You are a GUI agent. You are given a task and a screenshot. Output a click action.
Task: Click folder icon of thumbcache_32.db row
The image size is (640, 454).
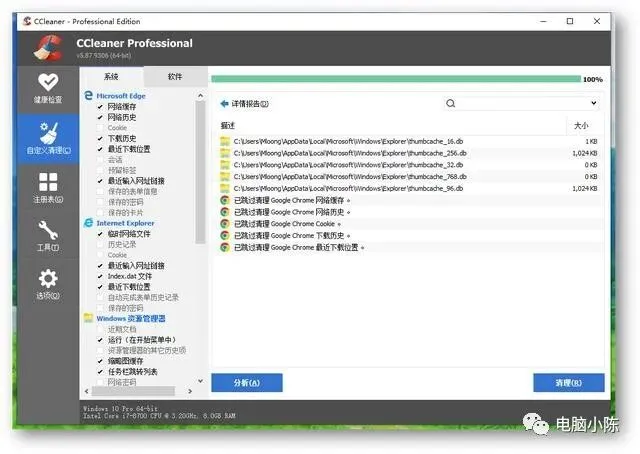[x=225, y=165]
